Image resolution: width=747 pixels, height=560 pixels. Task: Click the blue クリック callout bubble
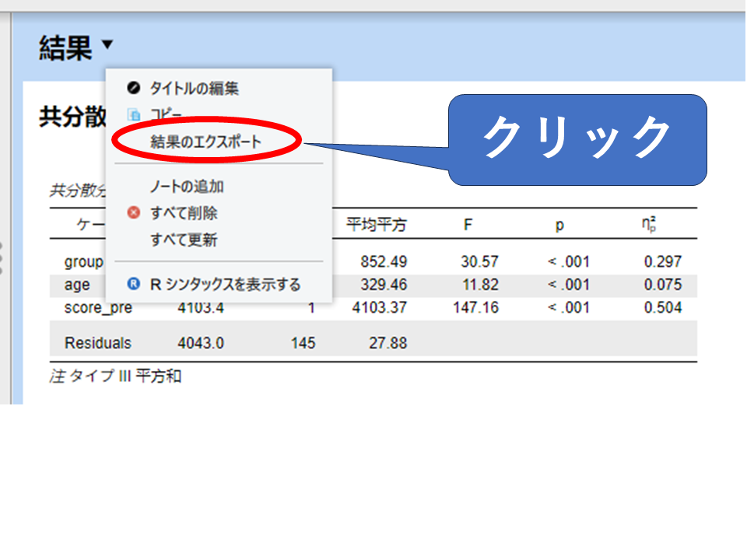pos(577,139)
